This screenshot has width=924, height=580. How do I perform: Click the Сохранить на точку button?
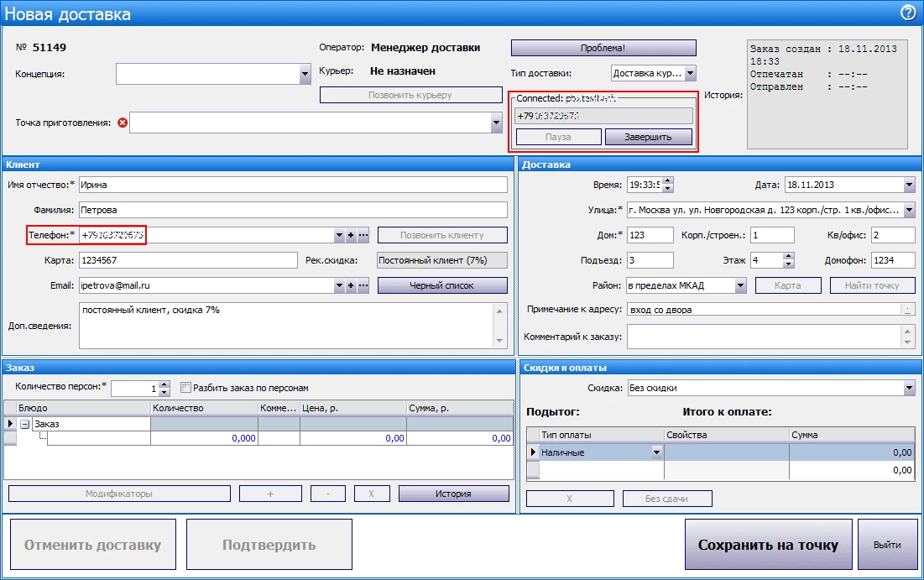pyautogui.click(x=768, y=545)
